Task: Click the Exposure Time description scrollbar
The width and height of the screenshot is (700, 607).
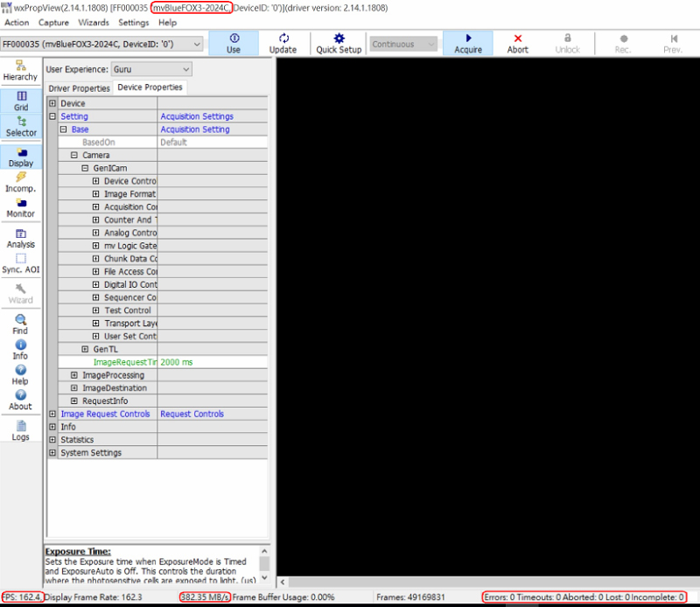Action: point(265,564)
